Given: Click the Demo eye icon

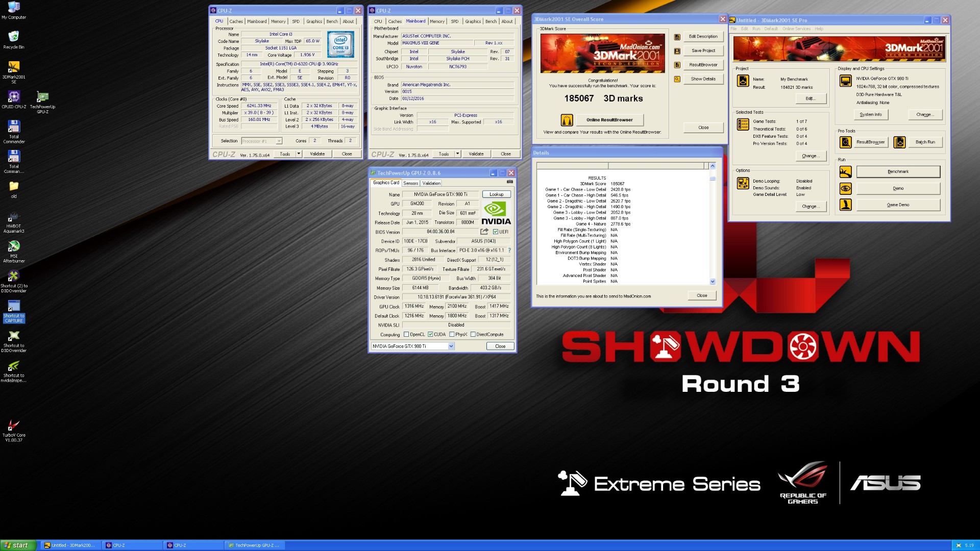Looking at the screenshot, I should [846, 188].
